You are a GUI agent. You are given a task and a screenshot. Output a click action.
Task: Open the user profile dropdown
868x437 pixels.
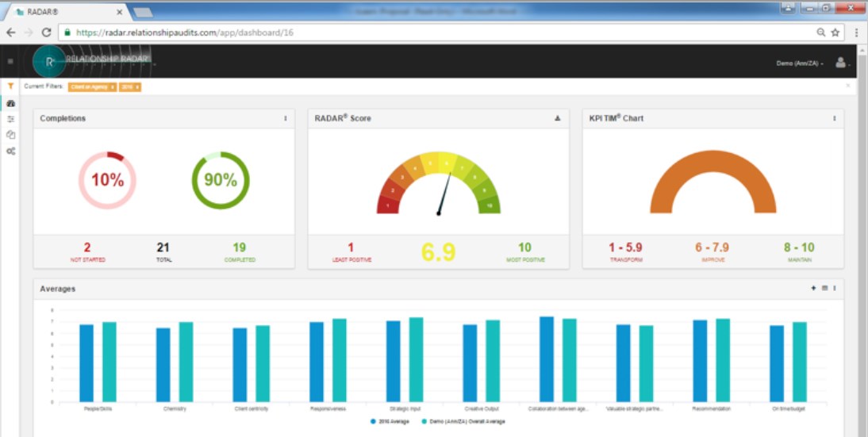843,63
